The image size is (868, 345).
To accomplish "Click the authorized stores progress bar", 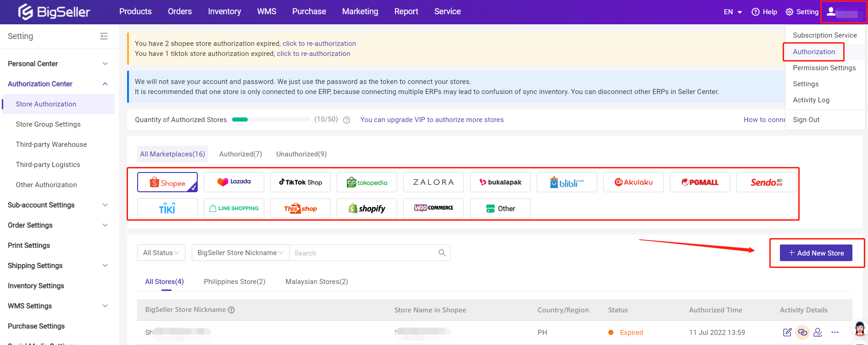I will point(271,120).
